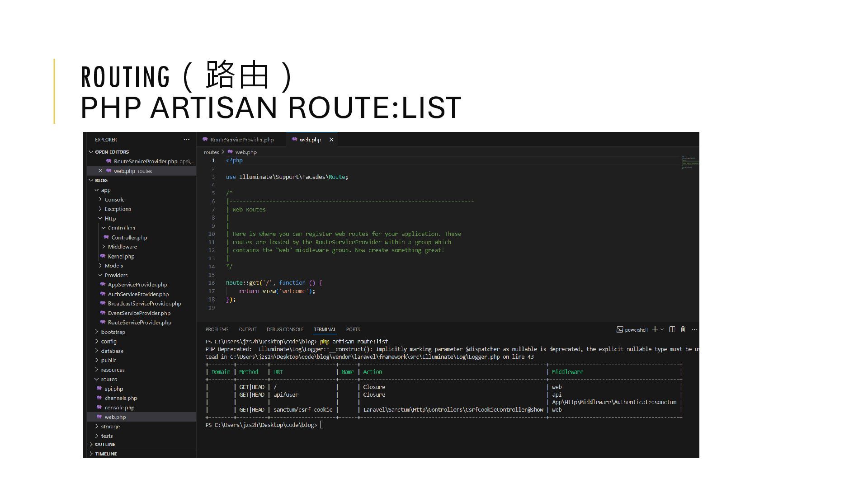Collapse the BLOG workspace section

101,180
